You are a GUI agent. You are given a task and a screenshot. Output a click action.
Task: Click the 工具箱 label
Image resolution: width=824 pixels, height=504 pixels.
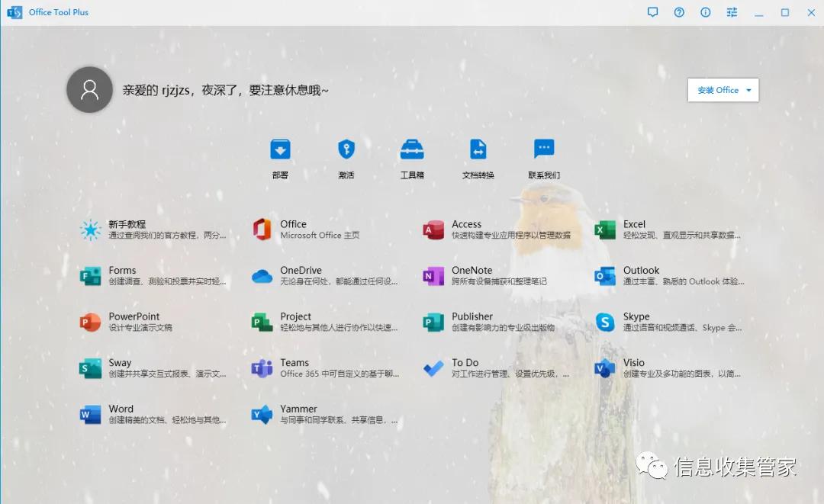pyautogui.click(x=412, y=175)
